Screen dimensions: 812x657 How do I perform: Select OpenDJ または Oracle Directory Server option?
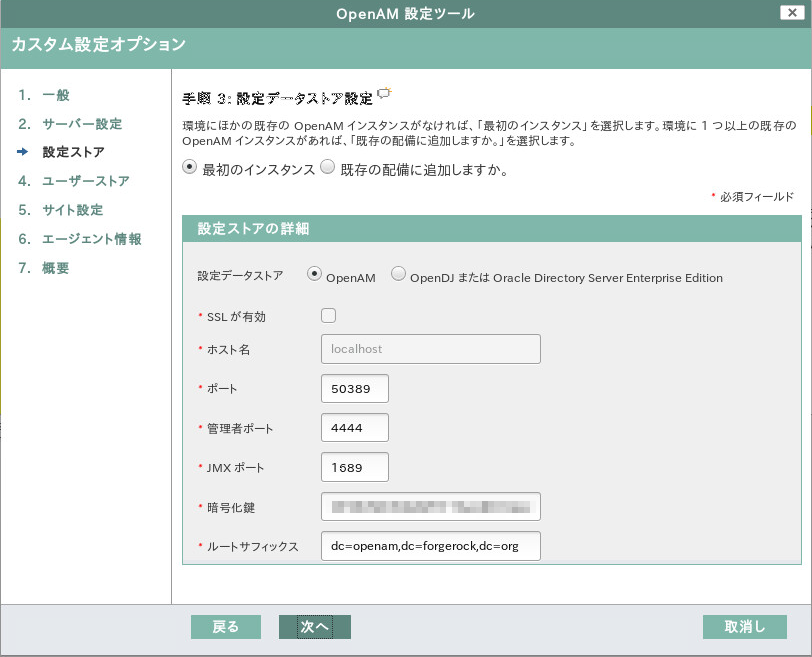pyautogui.click(x=398, y=273)
